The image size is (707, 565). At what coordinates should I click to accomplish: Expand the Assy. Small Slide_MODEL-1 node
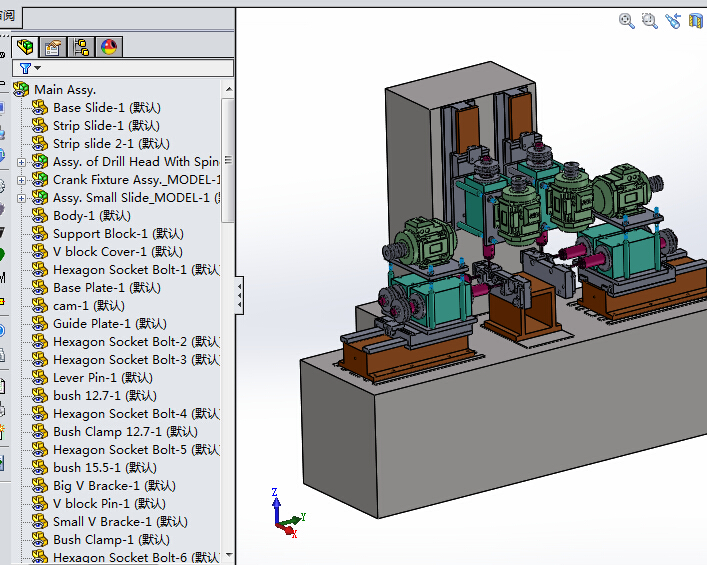click(21, 198)
